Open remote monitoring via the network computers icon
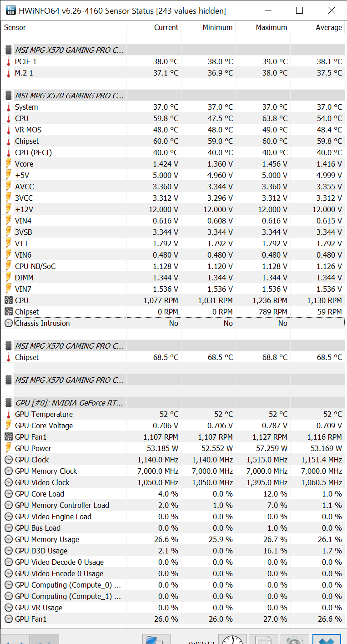This screenshot has height=644, width=347. [156, 639]
